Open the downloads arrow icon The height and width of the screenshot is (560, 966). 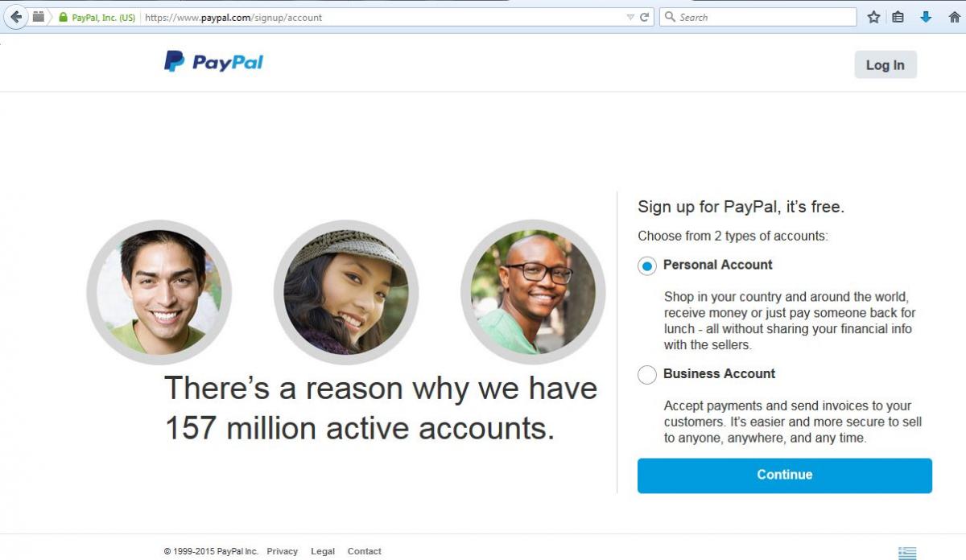click(926, 17)
